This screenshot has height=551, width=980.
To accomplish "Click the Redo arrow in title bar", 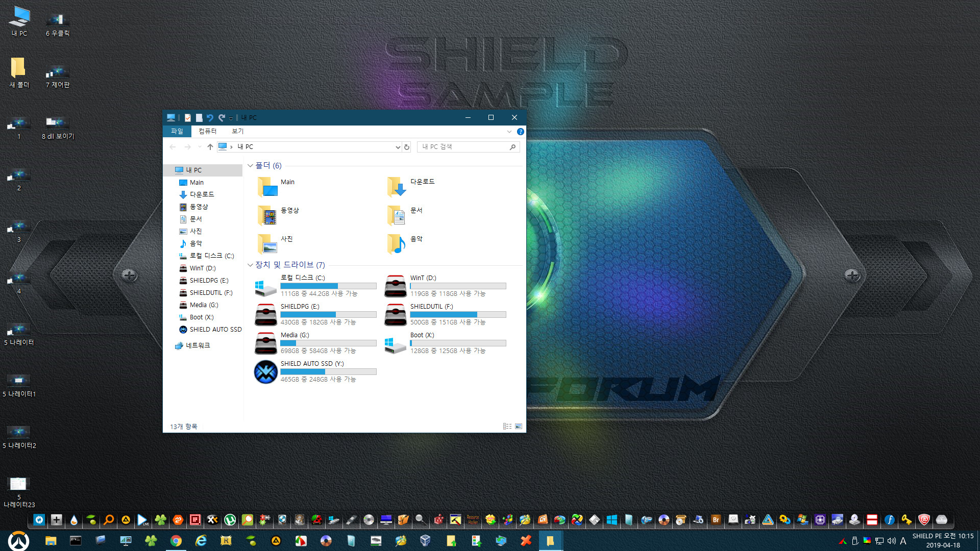I will 222,118.
